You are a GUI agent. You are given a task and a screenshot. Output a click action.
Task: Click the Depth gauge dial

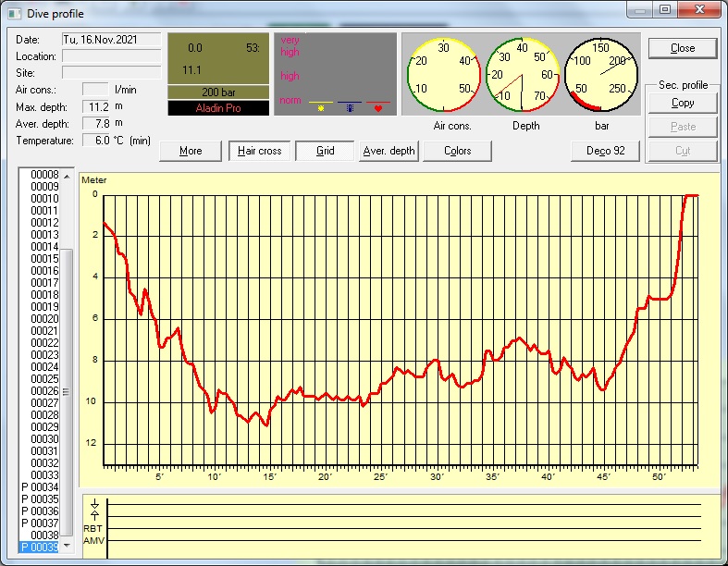(x=523, y=75)
